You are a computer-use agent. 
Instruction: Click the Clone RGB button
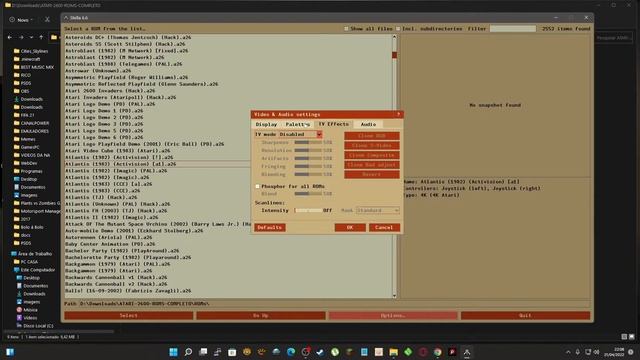[x=372, y=136]
